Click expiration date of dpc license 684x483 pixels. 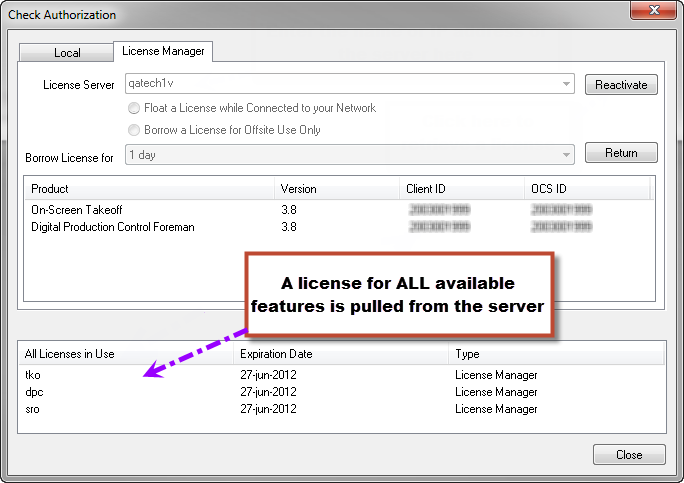point(268,392)
